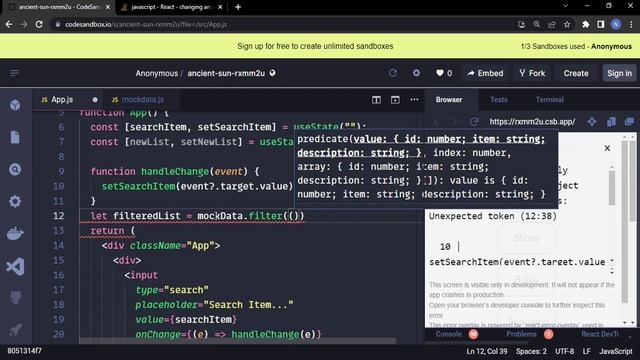Open the Configuration gear in sidebar
The image size is (640, 360).
(15, 201)
